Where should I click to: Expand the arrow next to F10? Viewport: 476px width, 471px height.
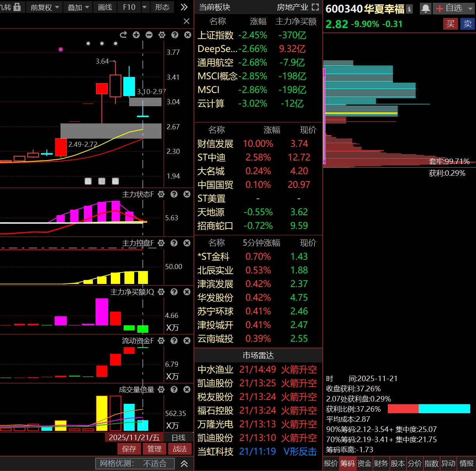(145, 7)
